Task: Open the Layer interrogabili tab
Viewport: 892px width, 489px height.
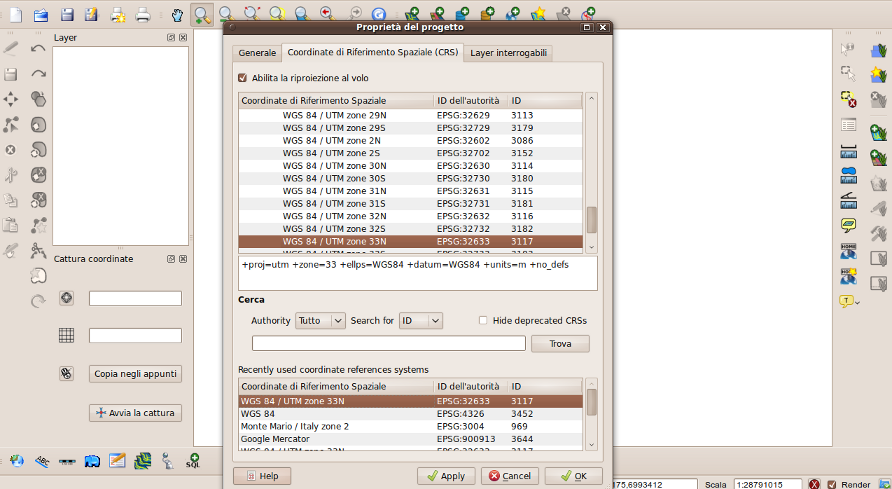Action: (509, 53)
